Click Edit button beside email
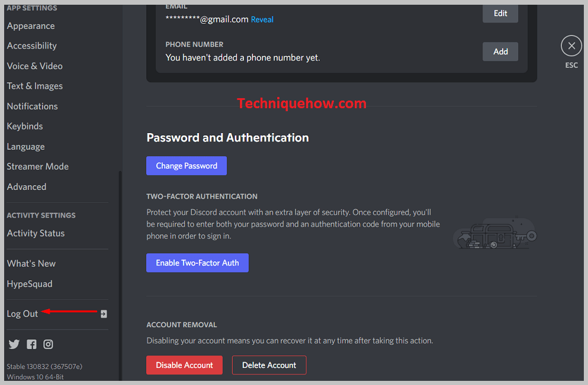Viewport: 588px width, 385px height. coord(500,14)
